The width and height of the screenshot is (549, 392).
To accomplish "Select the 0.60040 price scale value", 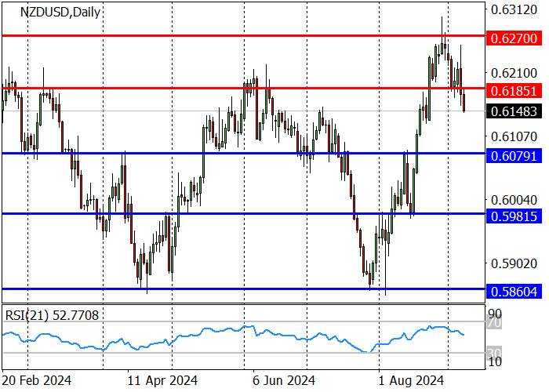I will click(514, 200).
